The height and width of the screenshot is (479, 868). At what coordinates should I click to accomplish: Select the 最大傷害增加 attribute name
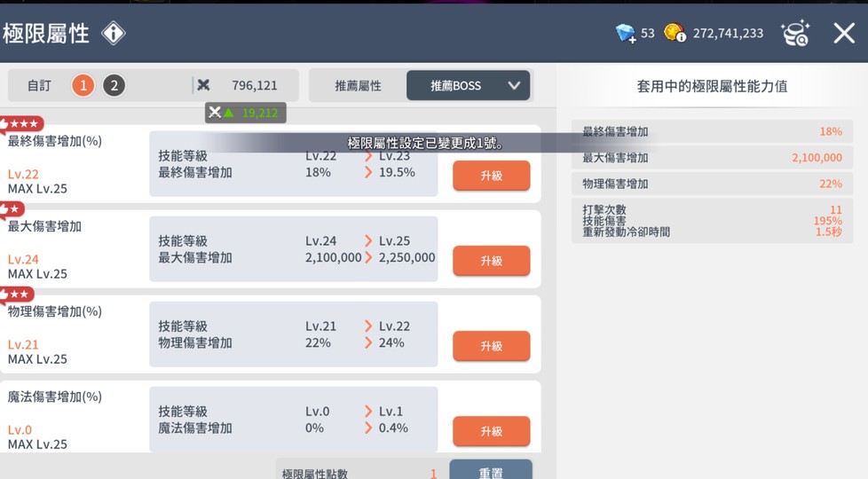pos(44,226)
